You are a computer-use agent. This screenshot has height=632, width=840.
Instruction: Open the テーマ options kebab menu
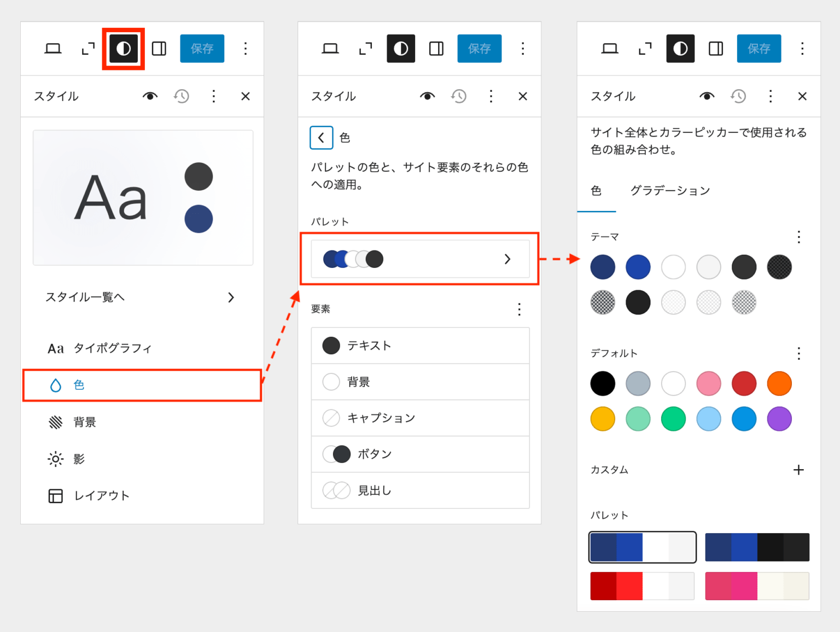(x=798, y=237)
